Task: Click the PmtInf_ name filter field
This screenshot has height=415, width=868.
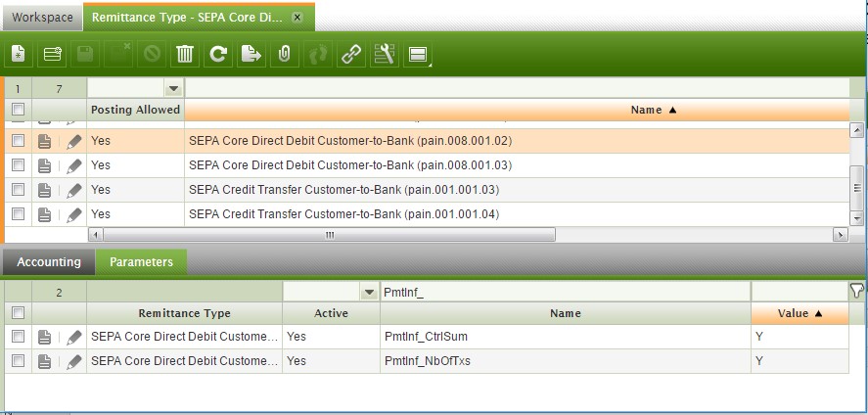Action: point(564,293)
